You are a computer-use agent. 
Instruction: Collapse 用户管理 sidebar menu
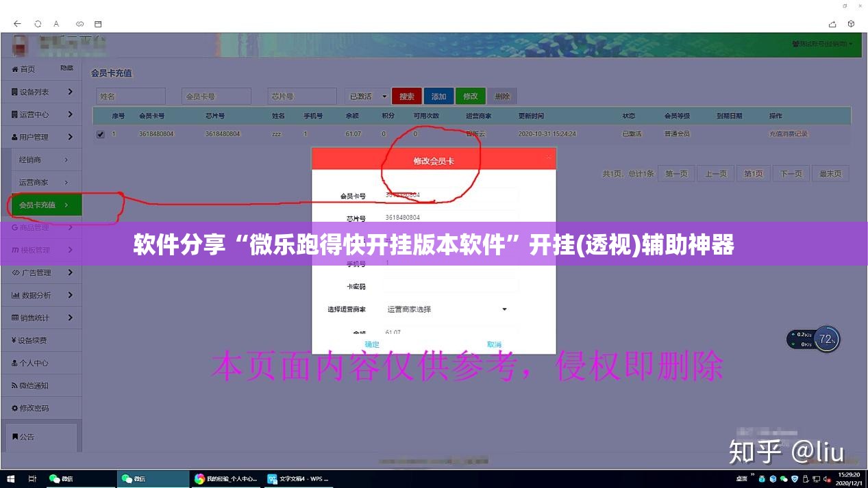[42, 137]
